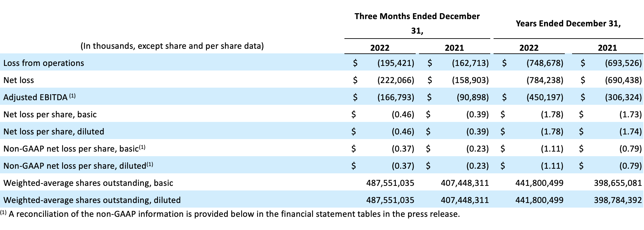Click Non-GAAP net loss per share, diluted

click(x=78, y=165)
